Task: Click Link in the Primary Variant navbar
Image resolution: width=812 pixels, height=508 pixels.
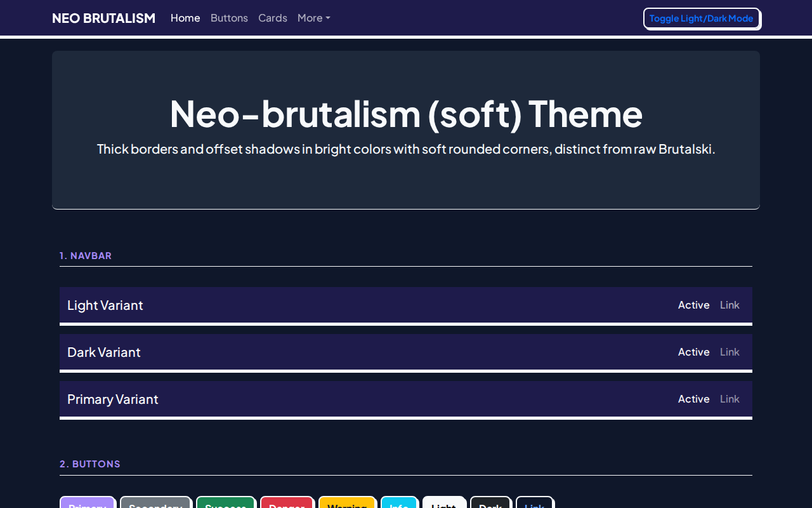Action: [x=730, y=399]
